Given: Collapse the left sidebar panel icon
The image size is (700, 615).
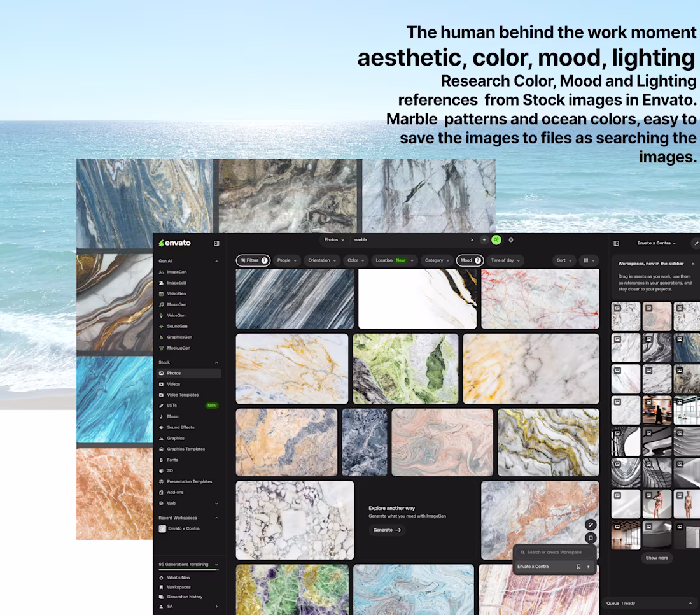Looking at the screenshot, I should point(216,243).
